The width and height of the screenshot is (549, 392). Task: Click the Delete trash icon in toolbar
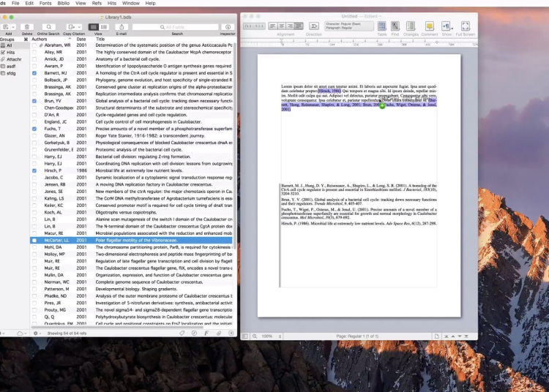point(27,27)
